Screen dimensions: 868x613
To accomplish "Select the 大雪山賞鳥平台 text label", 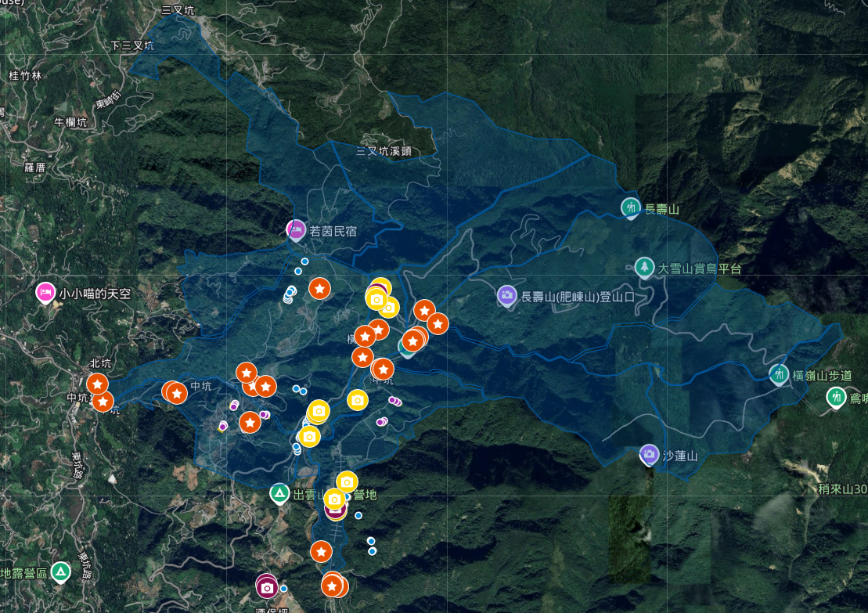I will tap(699, 269).
